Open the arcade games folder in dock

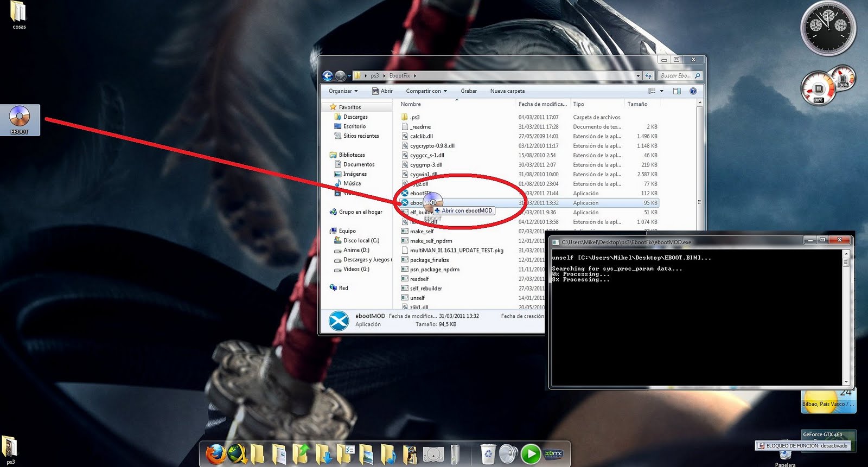410,454
